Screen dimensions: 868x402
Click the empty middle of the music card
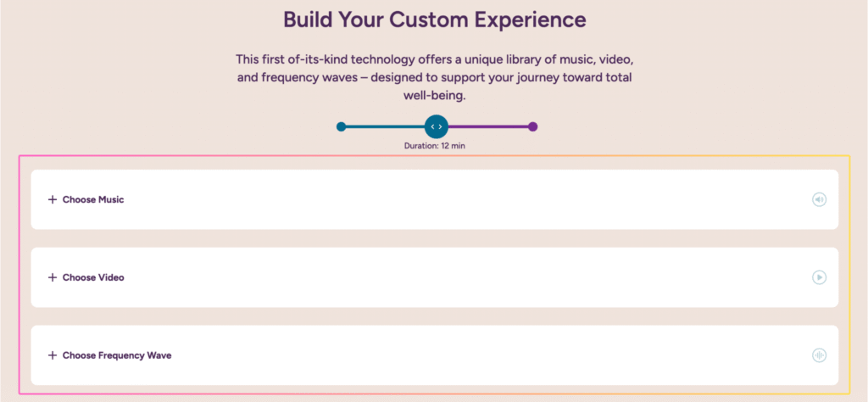tap(434, 199)
